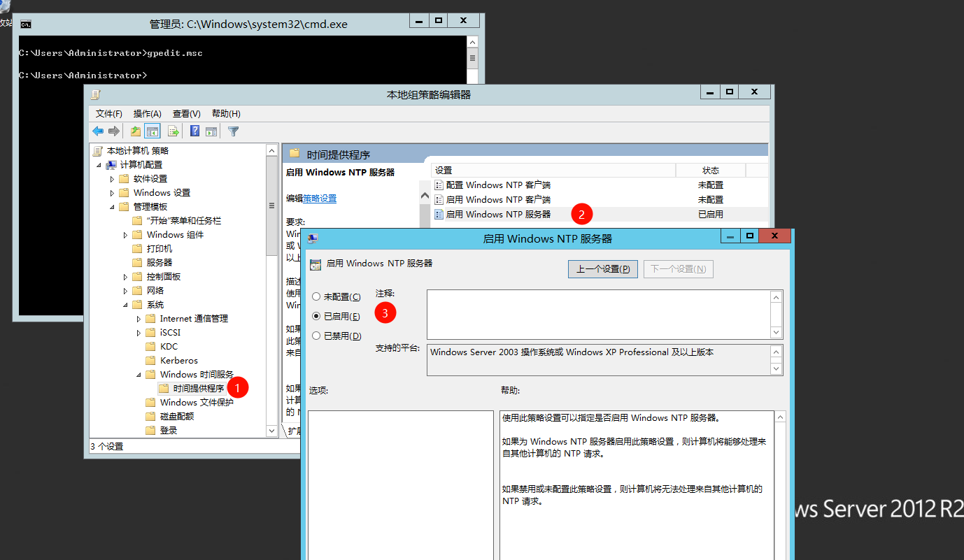
Task: Expand the 软件设置 tree node
Action: tap(112, 179)
